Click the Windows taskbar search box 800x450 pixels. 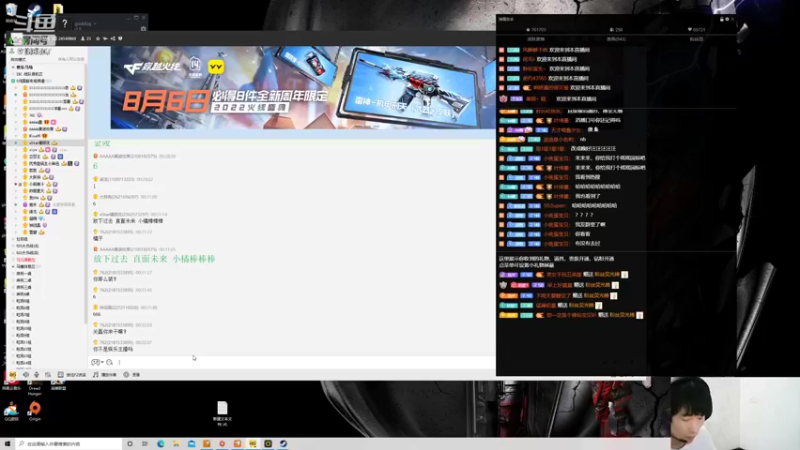point(69,444)
